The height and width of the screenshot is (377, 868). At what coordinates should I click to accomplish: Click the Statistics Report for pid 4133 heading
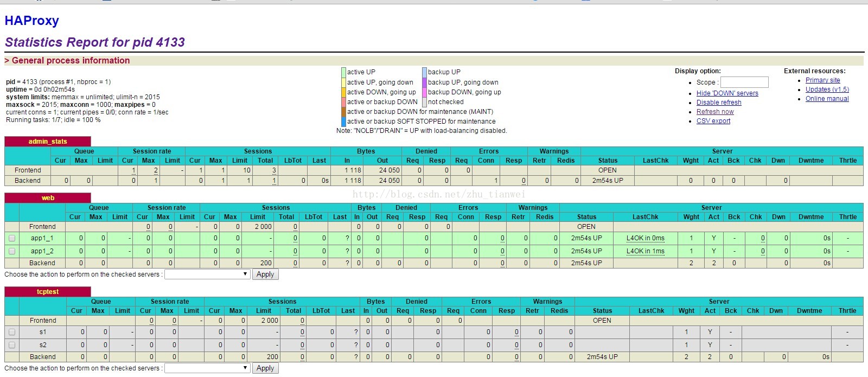95,42
